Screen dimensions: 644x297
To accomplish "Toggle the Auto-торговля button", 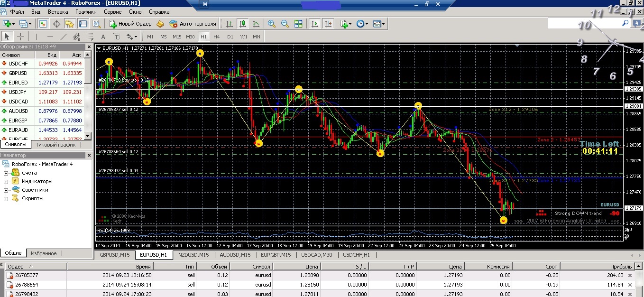I will [x=193, y=24].
